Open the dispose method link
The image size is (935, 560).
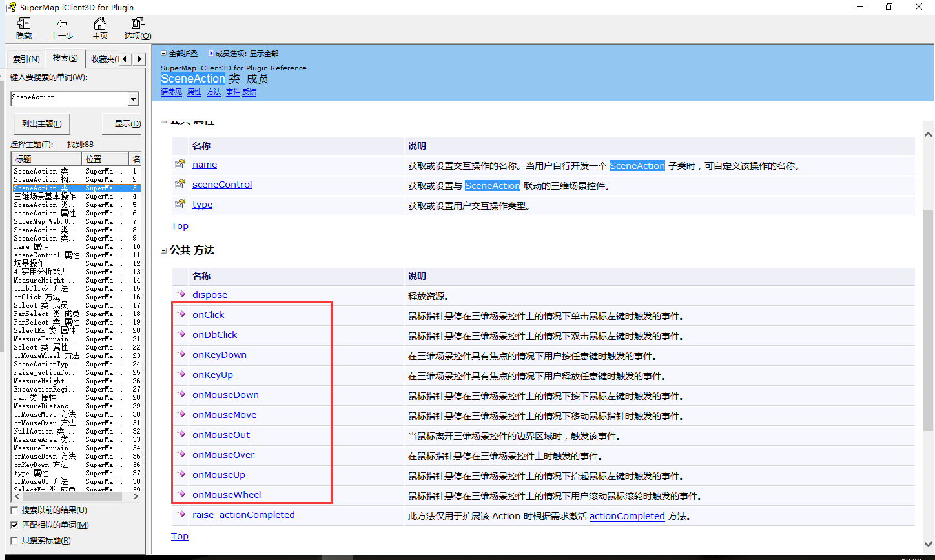pyautogui.click(x=210, y=295)
